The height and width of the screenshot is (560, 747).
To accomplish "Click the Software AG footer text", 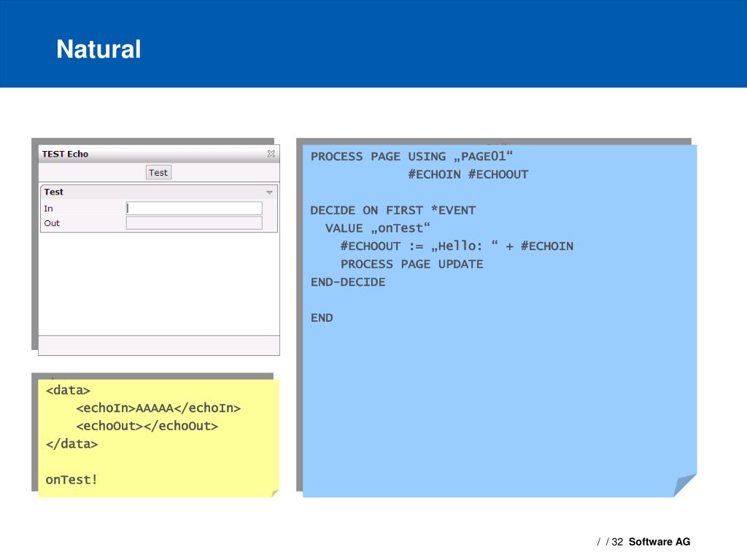I will (659, 542).
